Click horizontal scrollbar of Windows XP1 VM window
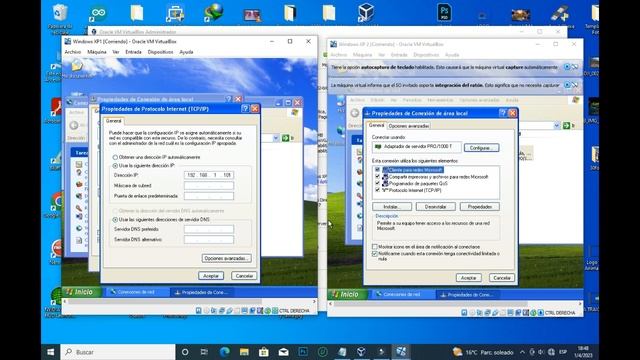The height and width of the screenshot is (360, 640). tap(165, 302)
